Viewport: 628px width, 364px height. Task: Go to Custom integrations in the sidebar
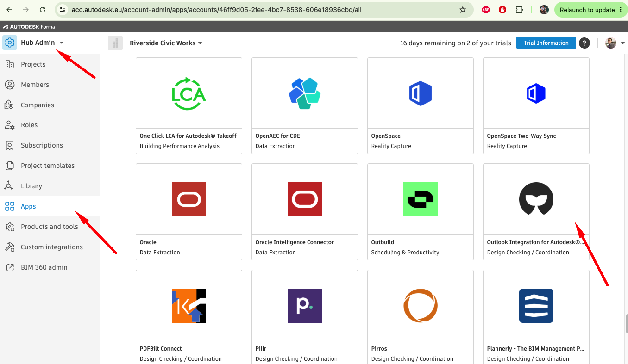[50, 247]
